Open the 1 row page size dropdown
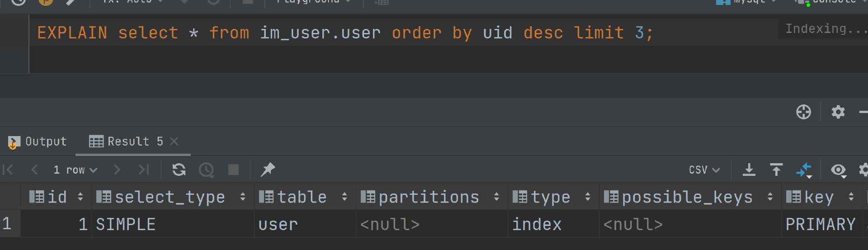This screenshot has width=868, height=250. pos(75,170)
